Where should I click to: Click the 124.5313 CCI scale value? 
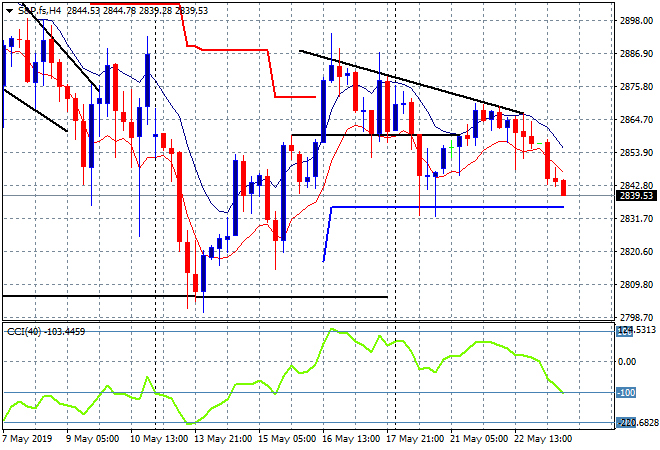tap(636, 331)
